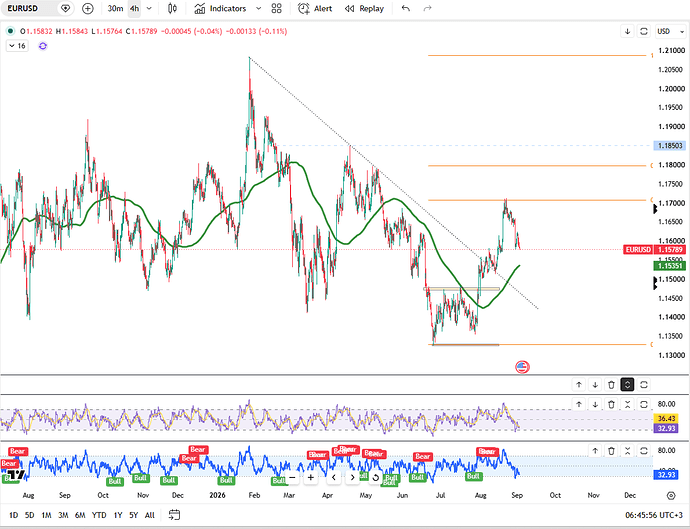
Task: Maximize the main chart pane
Action: pos(644,31)
